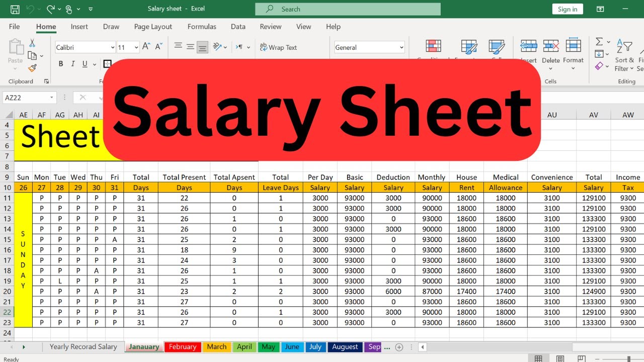Click the Cut scissors icon
This screenshot has width=644, height=362.
tap(32, 43)
